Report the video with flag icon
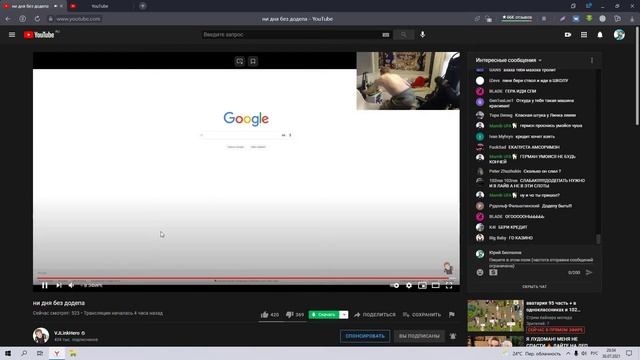Image resolution: width=640 pixels, height=360 pixels. coord(451,314)
